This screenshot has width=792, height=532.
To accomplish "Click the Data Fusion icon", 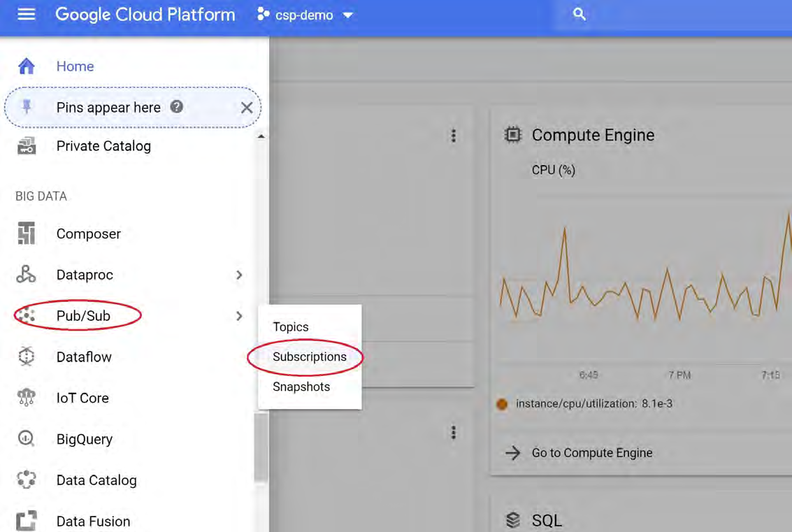I will click(x=27, y=521).
